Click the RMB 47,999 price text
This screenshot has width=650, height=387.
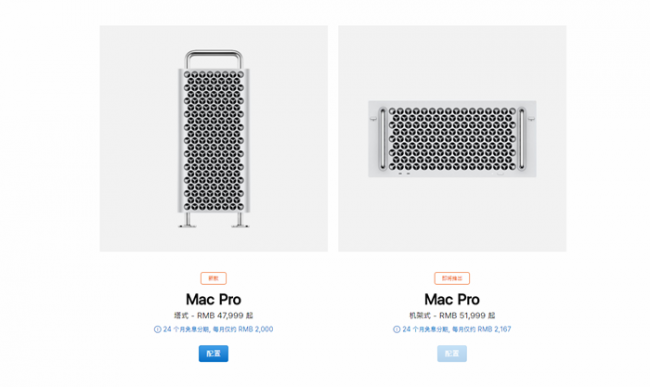point(220,315)
